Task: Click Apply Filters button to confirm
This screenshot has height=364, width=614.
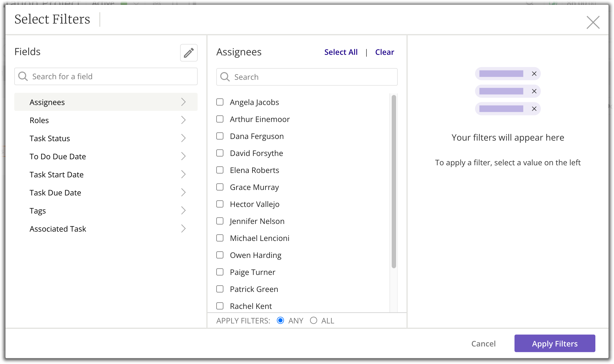Action: (x=555, y=343)
